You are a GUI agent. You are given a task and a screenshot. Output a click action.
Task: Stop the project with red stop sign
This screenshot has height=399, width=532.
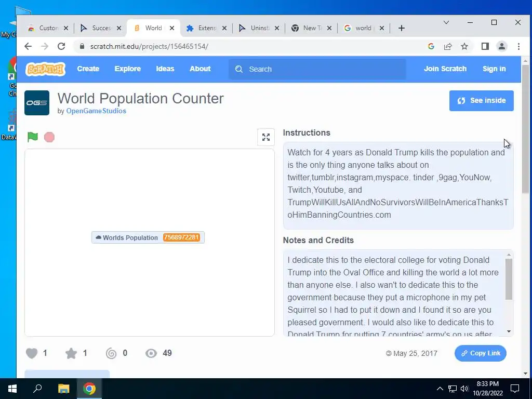pyautogui.click(x=49, y=137)
